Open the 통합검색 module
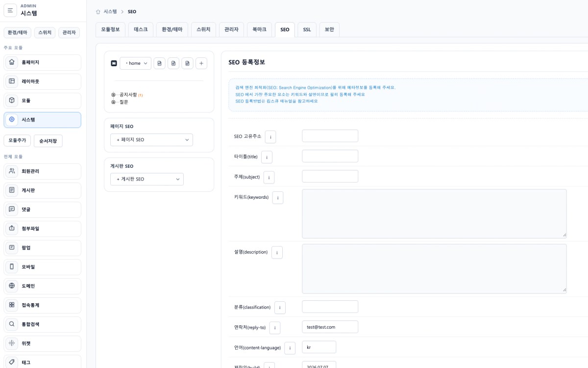Screen dimensions: 588x368 [x=42, y=324]
